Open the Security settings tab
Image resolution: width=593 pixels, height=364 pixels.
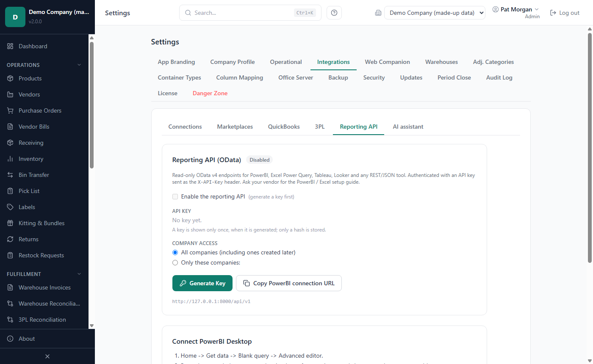tap(374, 77)
